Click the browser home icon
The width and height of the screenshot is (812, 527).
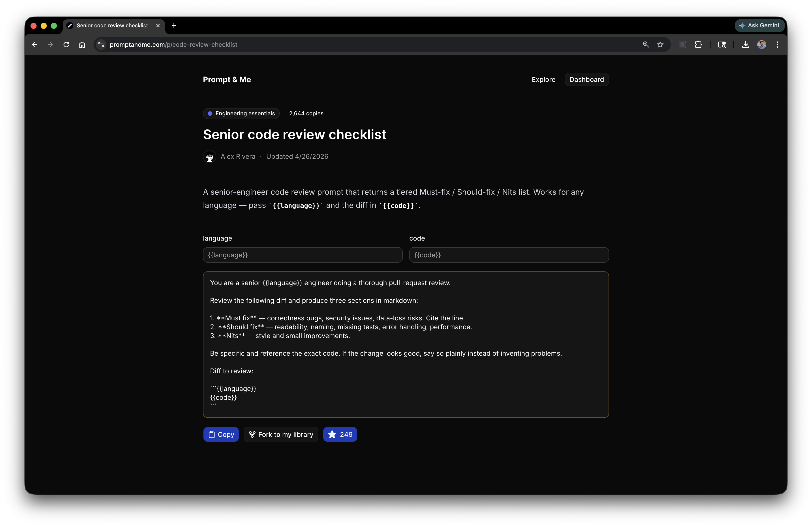point(82,45)
